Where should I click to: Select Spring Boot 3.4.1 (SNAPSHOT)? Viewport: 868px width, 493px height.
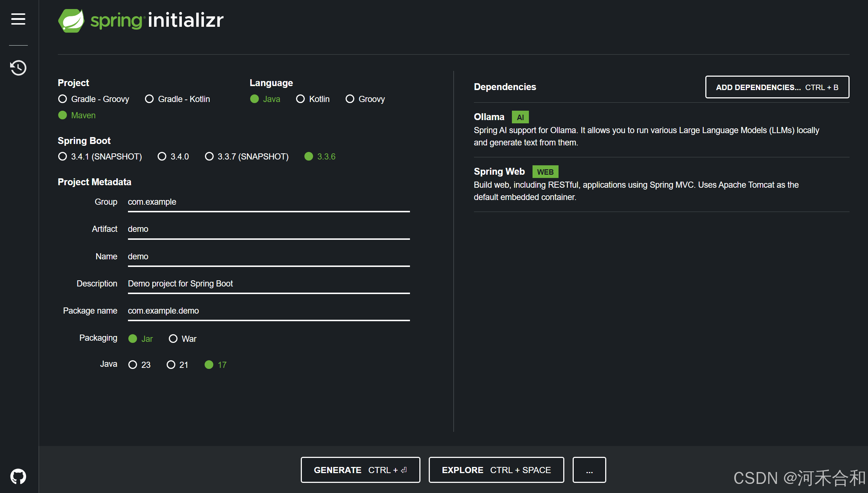[63, 156]
